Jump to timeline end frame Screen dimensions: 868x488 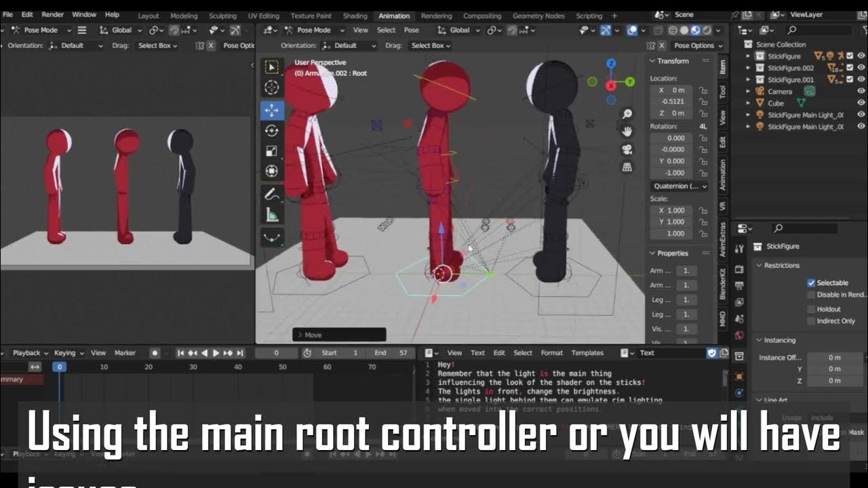pyautogui.click(x=239, y=353)
